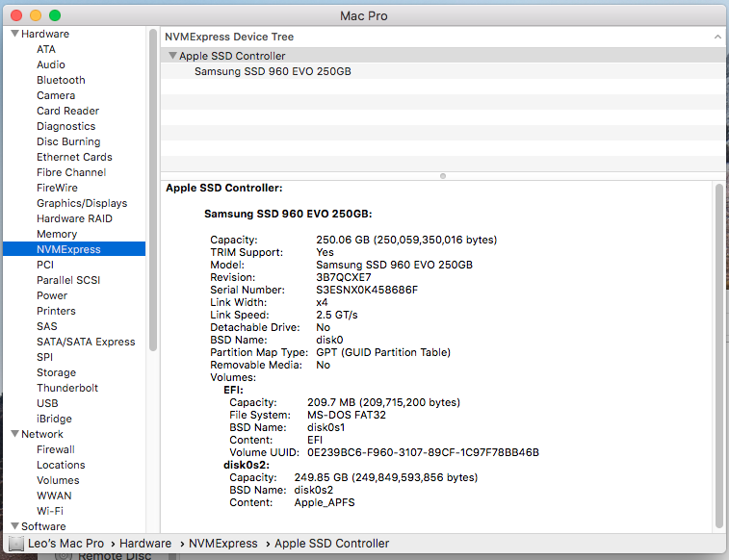Select Volumes under Network
729x560 pixels.
pos(58,480)
